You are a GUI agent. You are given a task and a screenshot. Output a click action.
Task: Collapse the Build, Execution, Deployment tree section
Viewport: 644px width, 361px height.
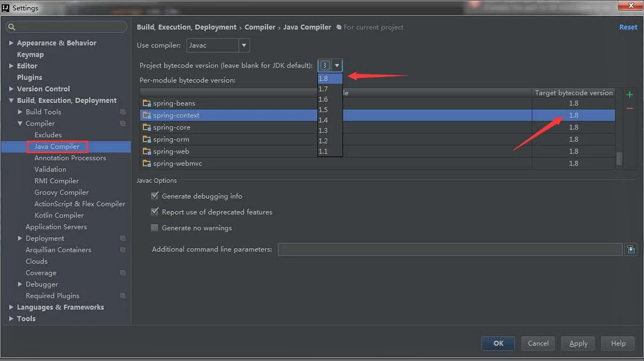[11, 100]
